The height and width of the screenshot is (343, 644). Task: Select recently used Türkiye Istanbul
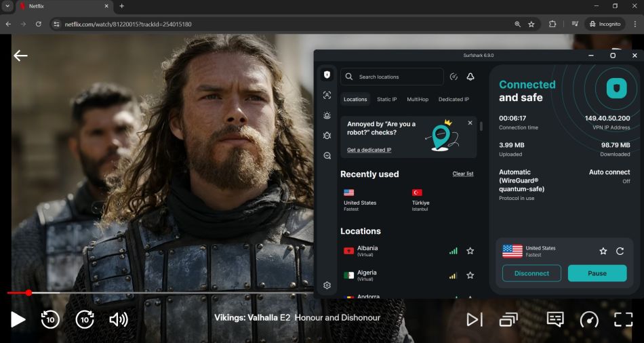coord(420,200)
